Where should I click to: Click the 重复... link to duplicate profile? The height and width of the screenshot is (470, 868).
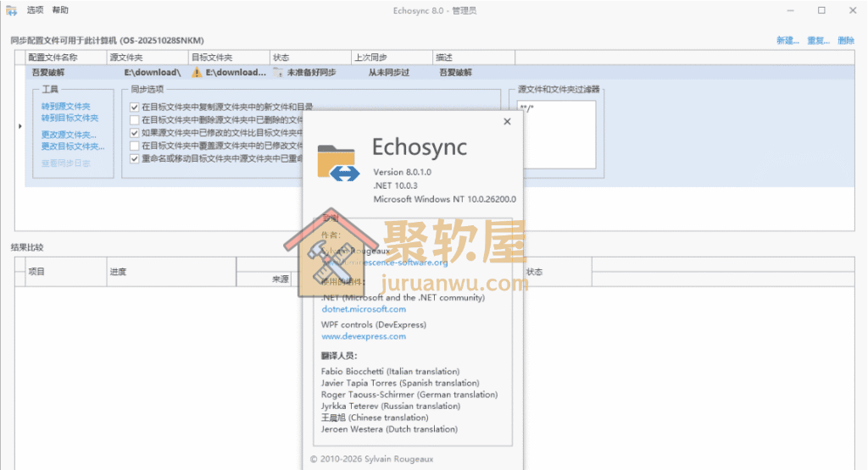(x=818, y=41)
